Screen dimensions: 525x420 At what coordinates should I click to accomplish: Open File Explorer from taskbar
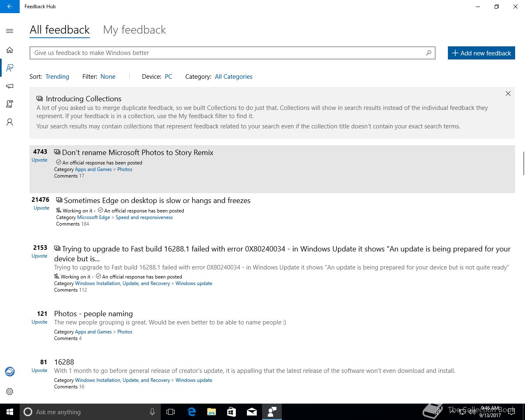pyautogui.click(x=212, y=412)
